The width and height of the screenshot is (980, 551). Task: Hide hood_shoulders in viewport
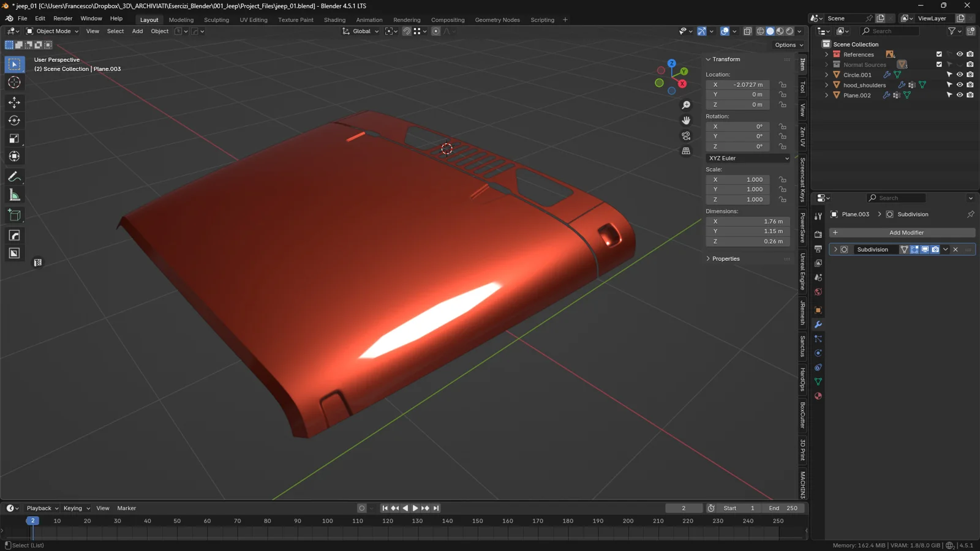pyautogui.click(x=960, y=85)
